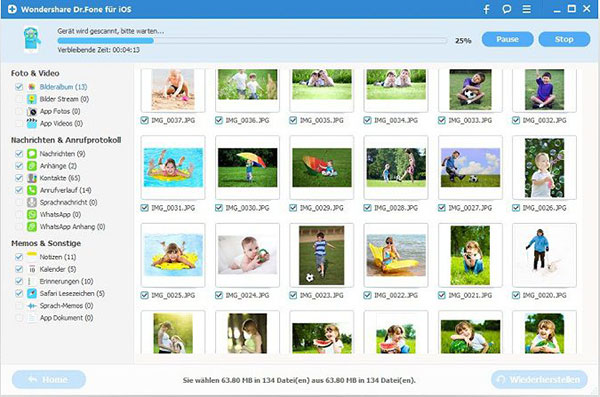Screen dimensions: 600x397
Task: Click the WhatsApp icon
Action: tap(32, 214)
